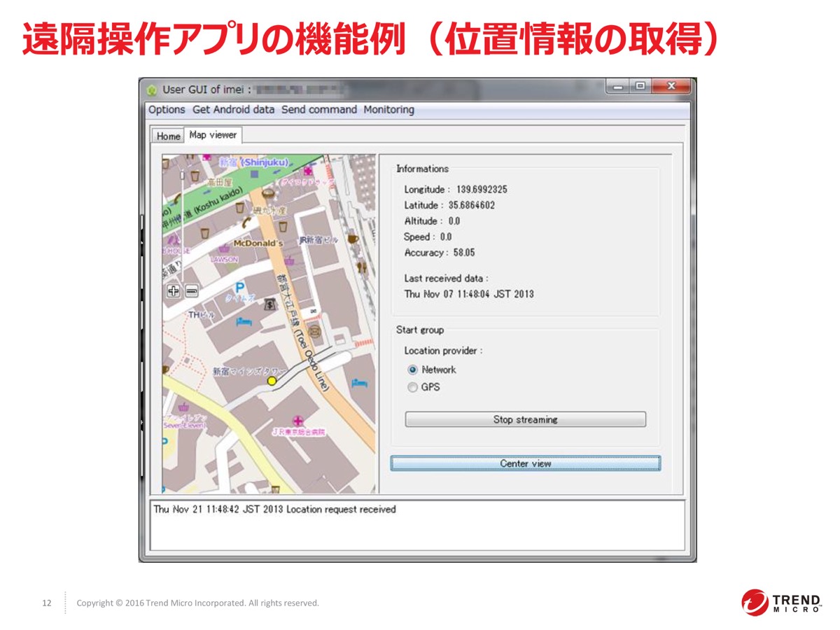
Task: Click the McDonald's label on the map
Action: (258, 244)
